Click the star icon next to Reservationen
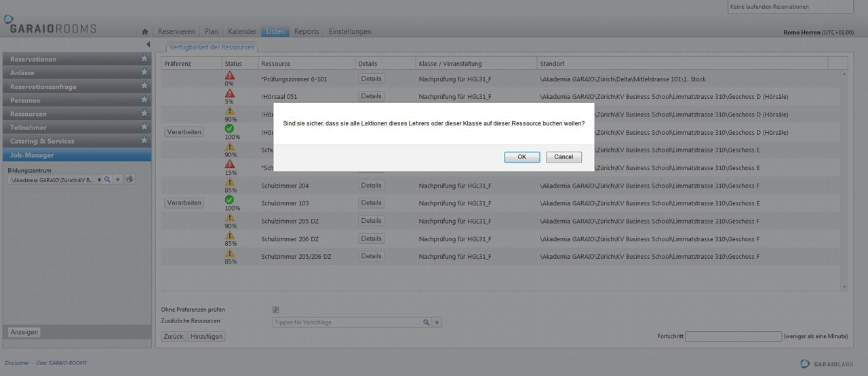 coord(144,59)
